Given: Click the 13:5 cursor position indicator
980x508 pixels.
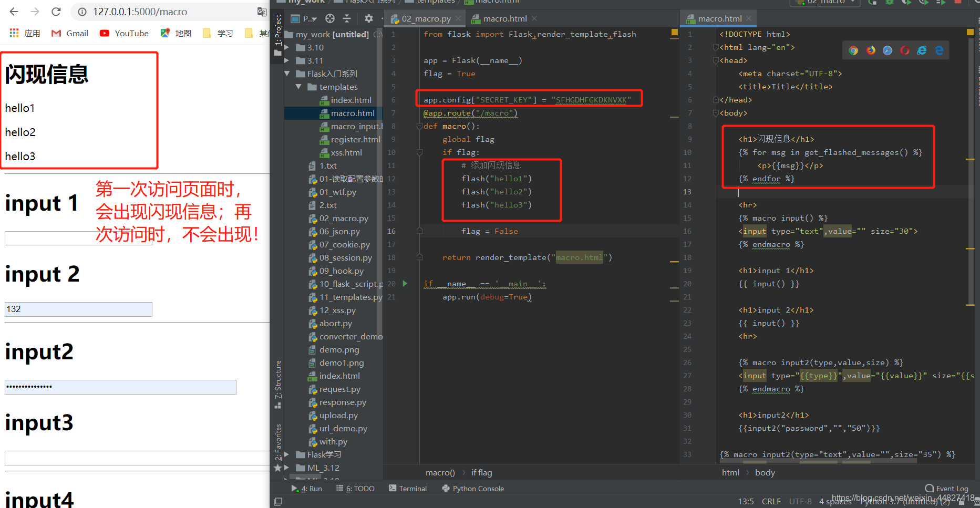Looking at the screenshot, I should coord(746,501).
